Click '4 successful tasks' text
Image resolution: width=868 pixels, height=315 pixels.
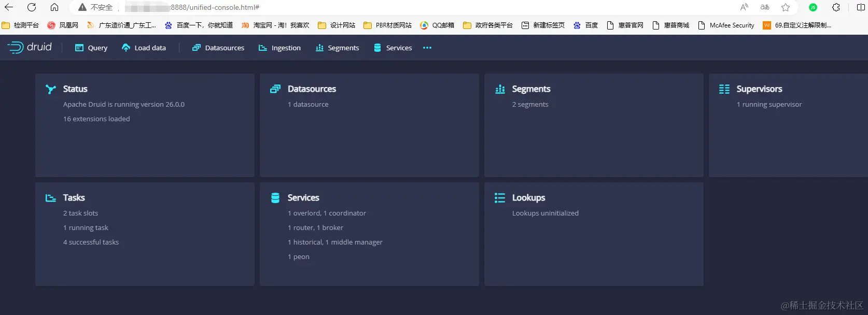pyautogui.click(x=91, y=242)
